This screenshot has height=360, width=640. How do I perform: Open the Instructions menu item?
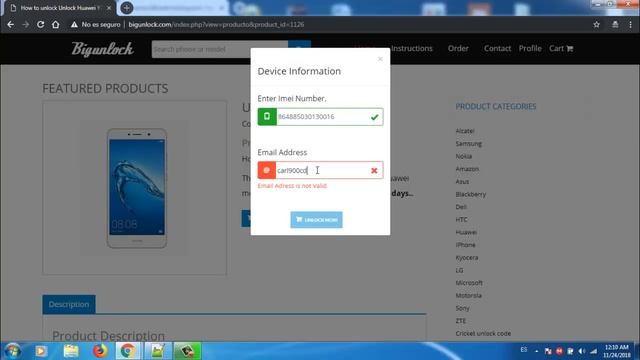click(x=411, y=48)
